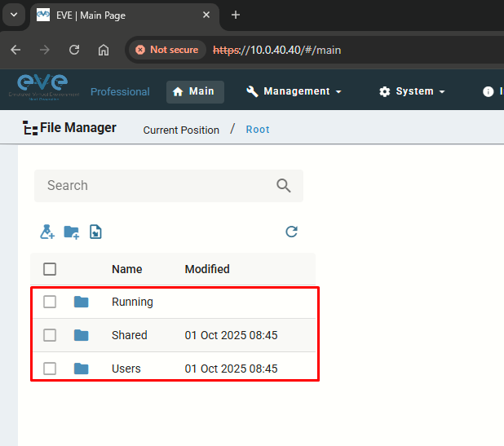Image resolution: width=504 pixels, height=446 pixels.
Task: Click the Shared folder name
Action: 130,335
